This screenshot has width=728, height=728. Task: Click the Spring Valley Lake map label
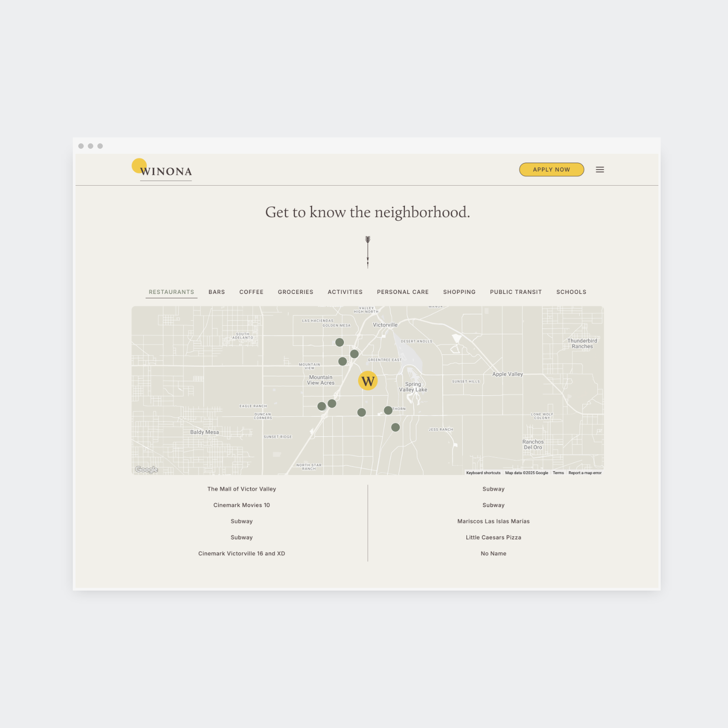click(x=413, y=387)
